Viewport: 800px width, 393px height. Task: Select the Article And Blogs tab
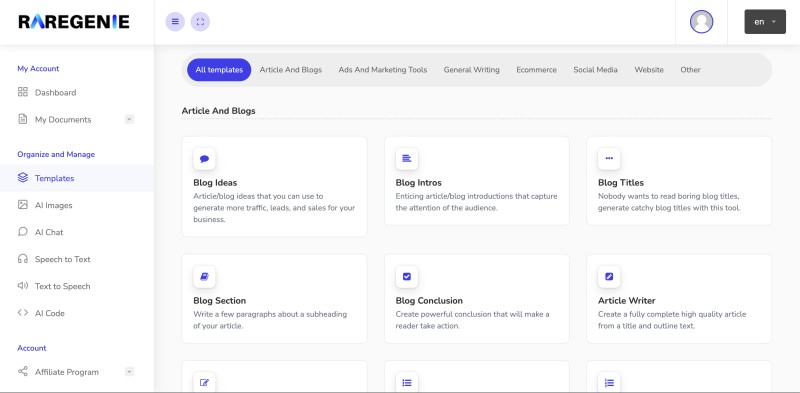point(291,70)
